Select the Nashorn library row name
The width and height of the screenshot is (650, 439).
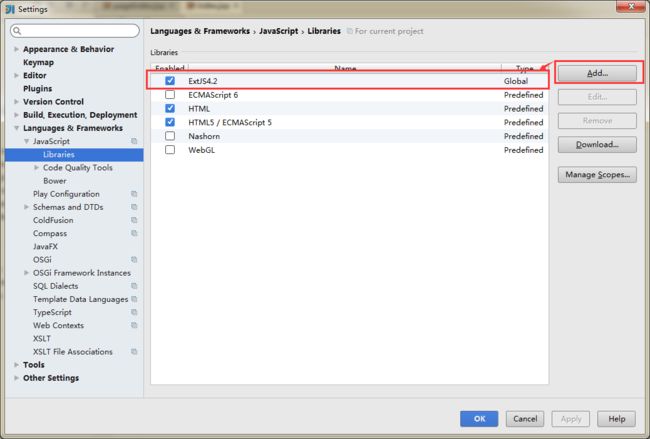(204, 136)
